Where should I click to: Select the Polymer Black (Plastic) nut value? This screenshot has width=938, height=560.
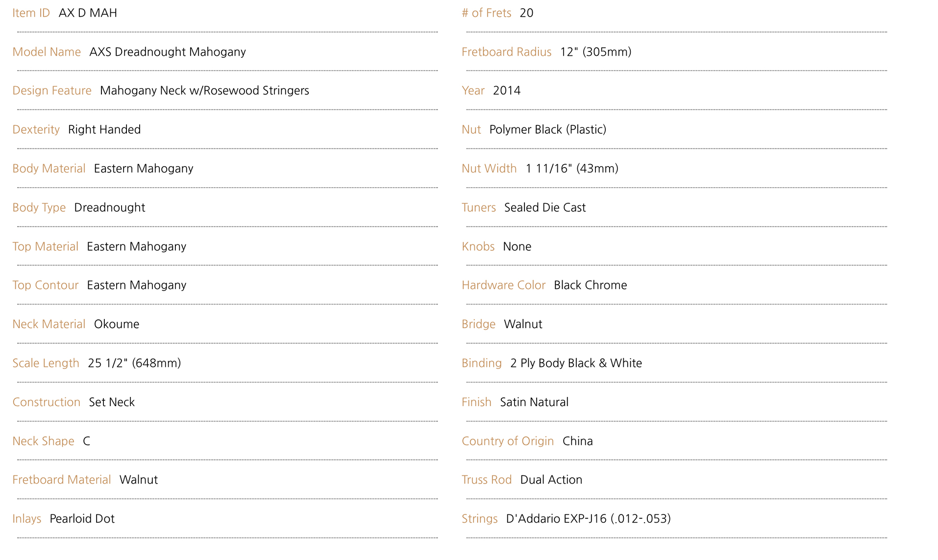click(548, 129)
